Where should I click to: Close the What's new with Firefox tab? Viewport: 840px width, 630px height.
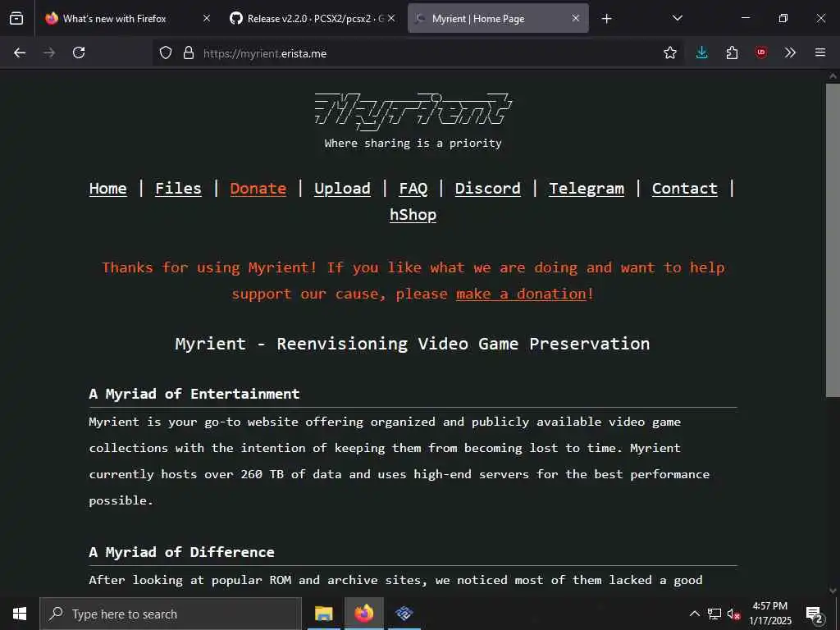coord(207,18)
